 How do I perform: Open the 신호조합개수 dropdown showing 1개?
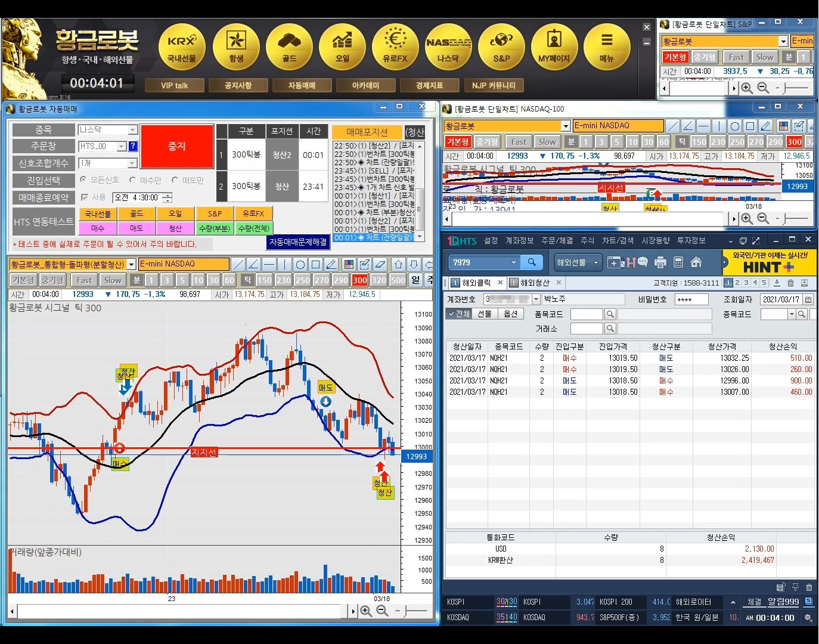click(133, 163)
